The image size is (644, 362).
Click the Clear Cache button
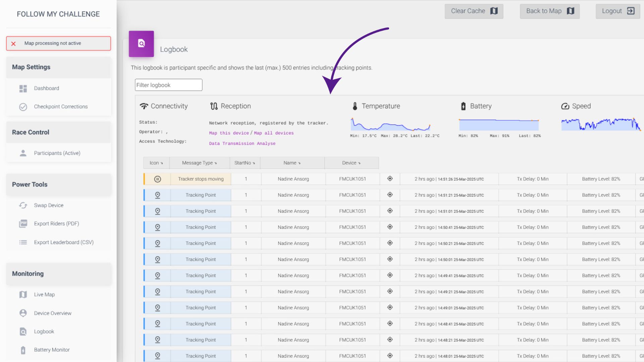[474, 11]
